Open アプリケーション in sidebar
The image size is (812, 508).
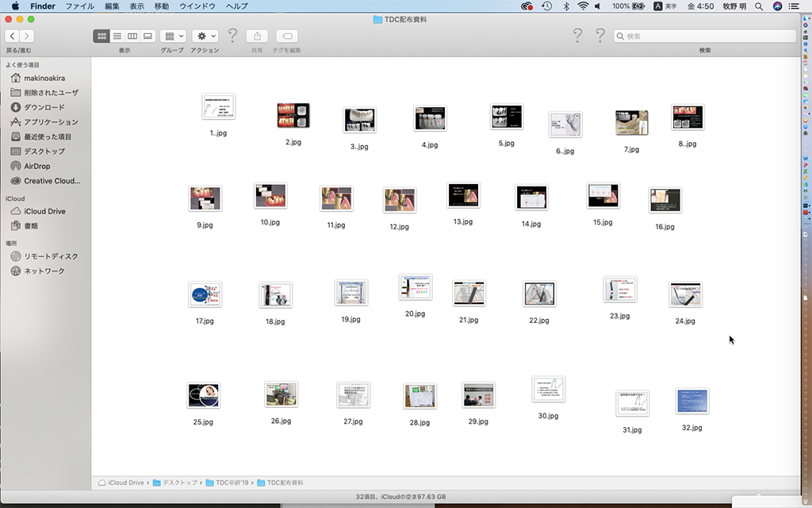45,121
